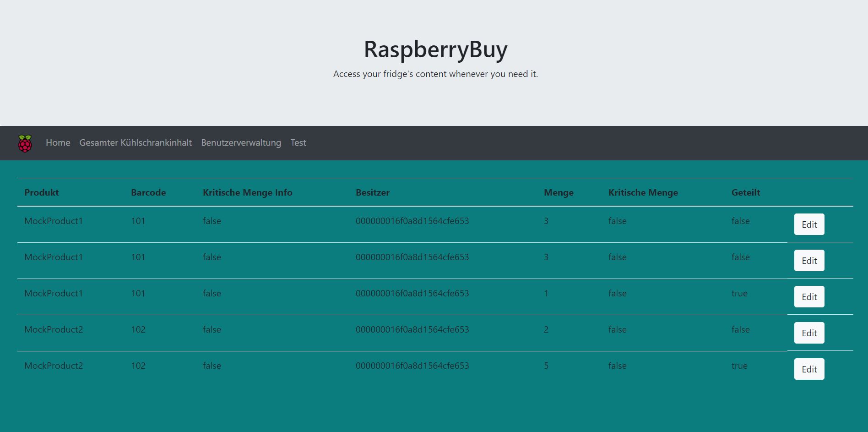Click the Menge column header
This screenshot has width=868, height=432.
[x=559, y=192]
